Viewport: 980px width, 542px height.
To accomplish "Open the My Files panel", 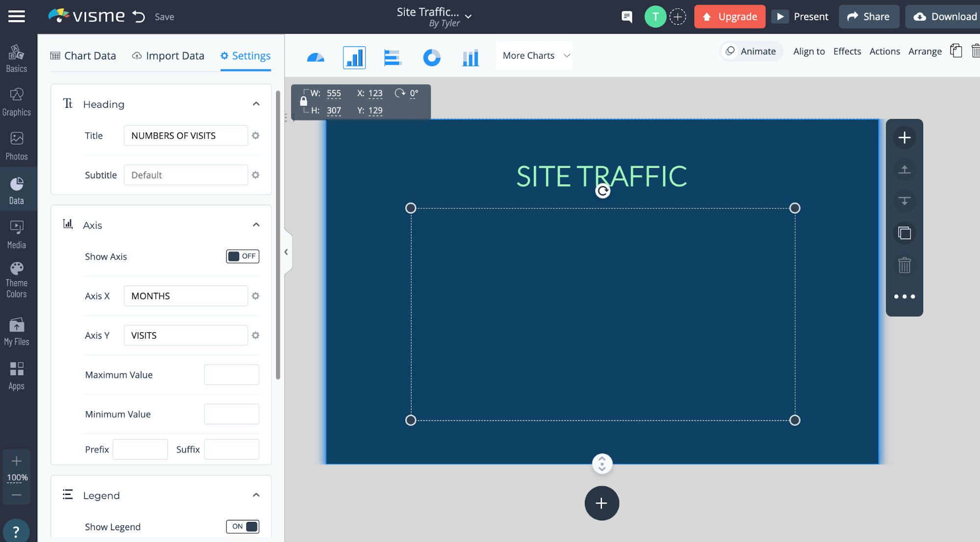I will point(17,332).
